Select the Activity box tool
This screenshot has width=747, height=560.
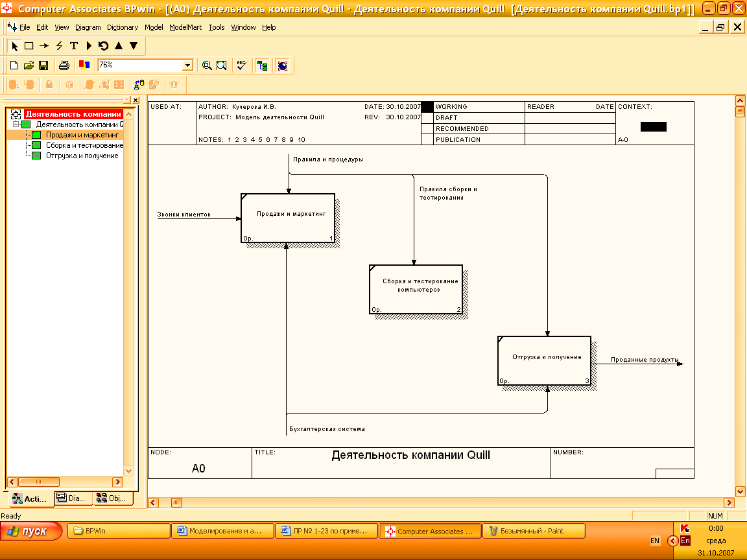point(29,46)
